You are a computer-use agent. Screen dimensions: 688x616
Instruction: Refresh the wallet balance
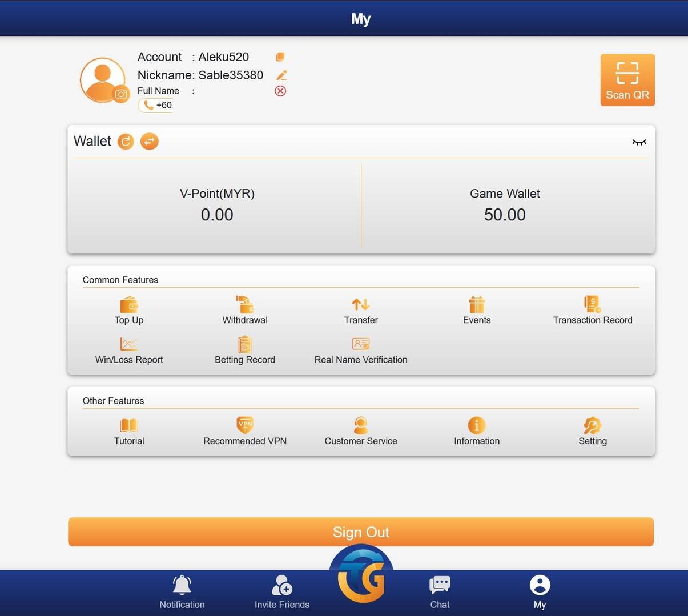pyautogui.click(x=126, y=141)
